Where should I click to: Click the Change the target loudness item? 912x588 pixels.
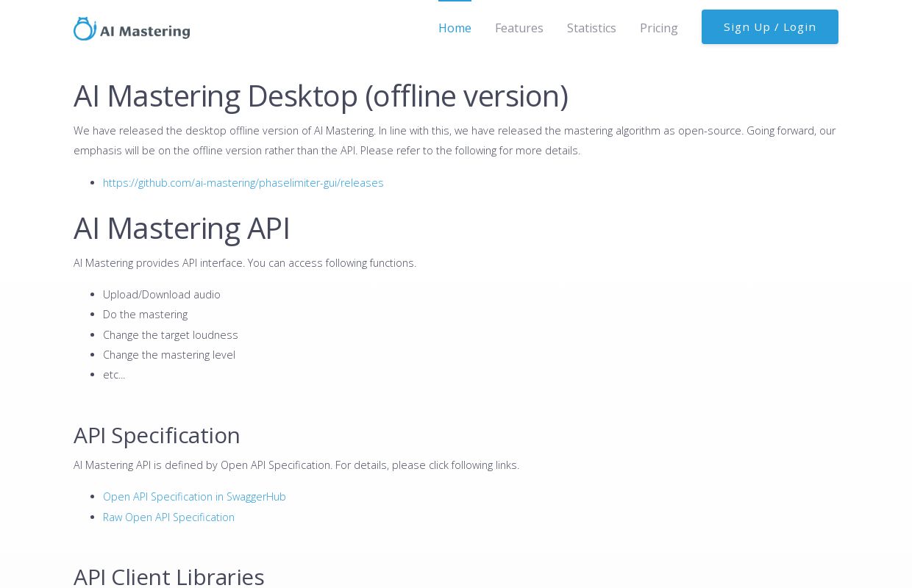[171, 334]
